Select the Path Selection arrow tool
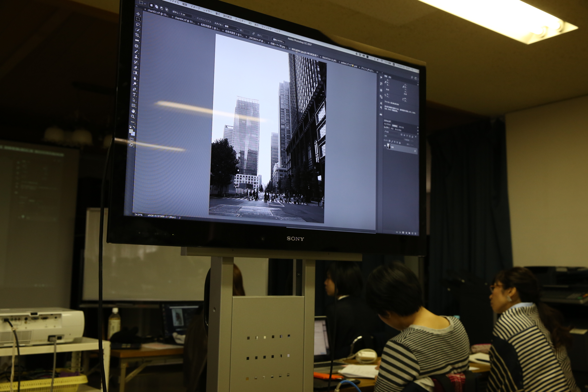 point(134,100)
